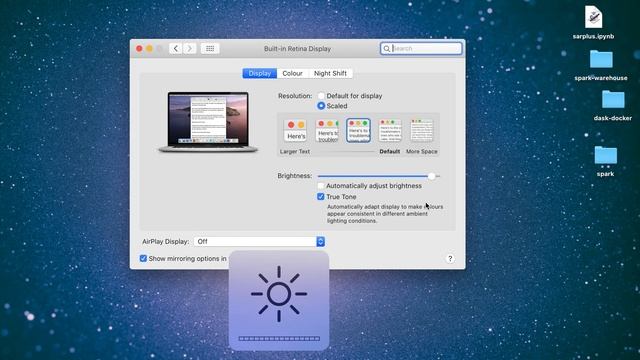
Task: Choose the Default resolution thumbnail
Action: pos(390,131)
